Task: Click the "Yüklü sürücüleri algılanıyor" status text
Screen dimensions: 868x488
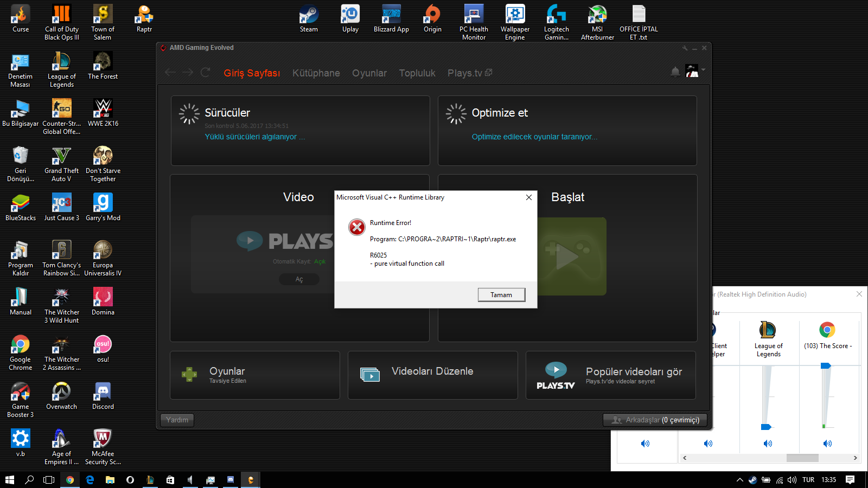Action: tap(255, 137)
